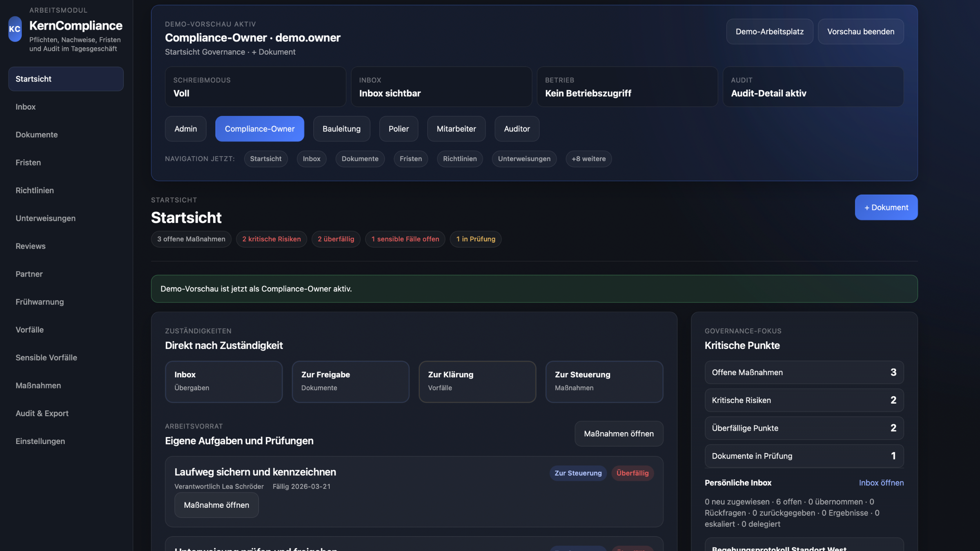Open the Überfällige Punkte counter row

[x=804, y=428]
